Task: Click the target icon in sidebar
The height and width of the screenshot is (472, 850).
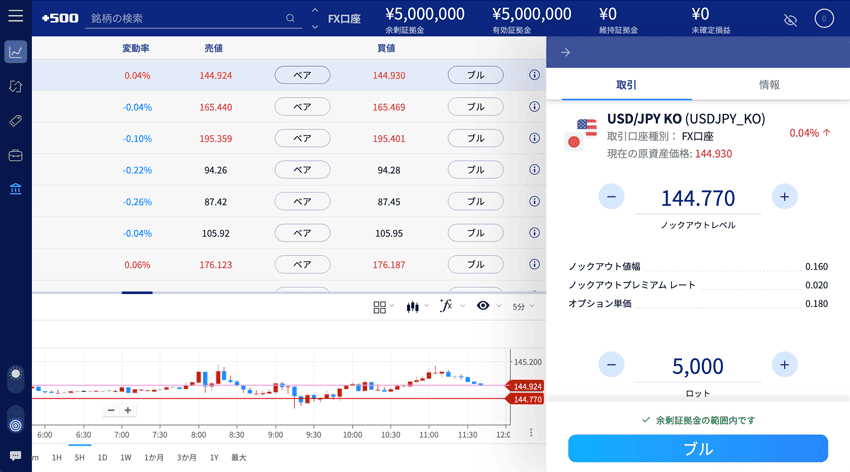Action: (16, 425)
